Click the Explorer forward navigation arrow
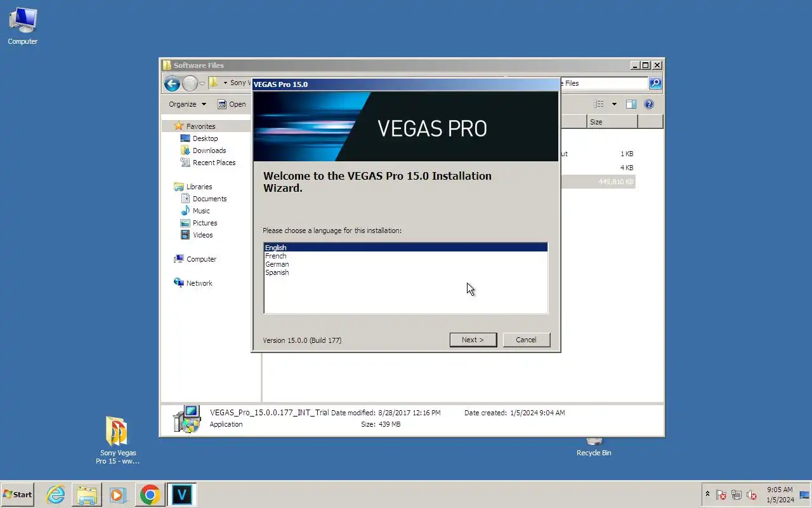Image resolution: width=812 pixels, height=508 pixels. click(x=190, y=83)
